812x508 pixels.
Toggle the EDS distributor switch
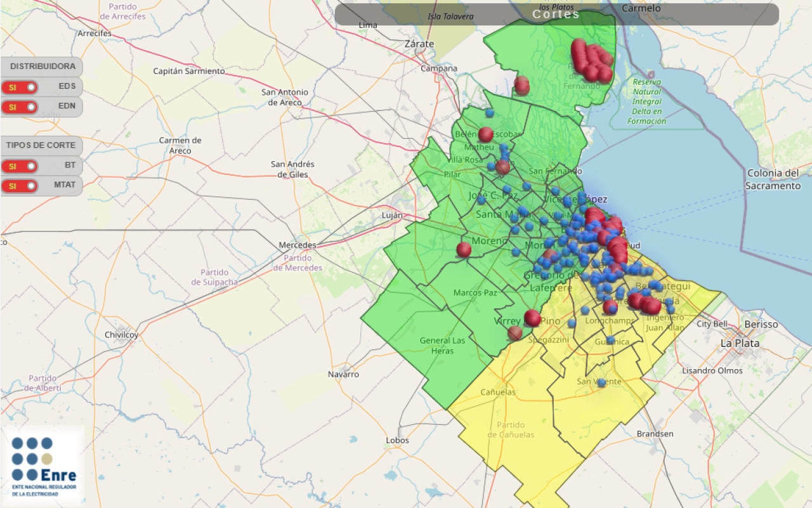pos(20,87)
